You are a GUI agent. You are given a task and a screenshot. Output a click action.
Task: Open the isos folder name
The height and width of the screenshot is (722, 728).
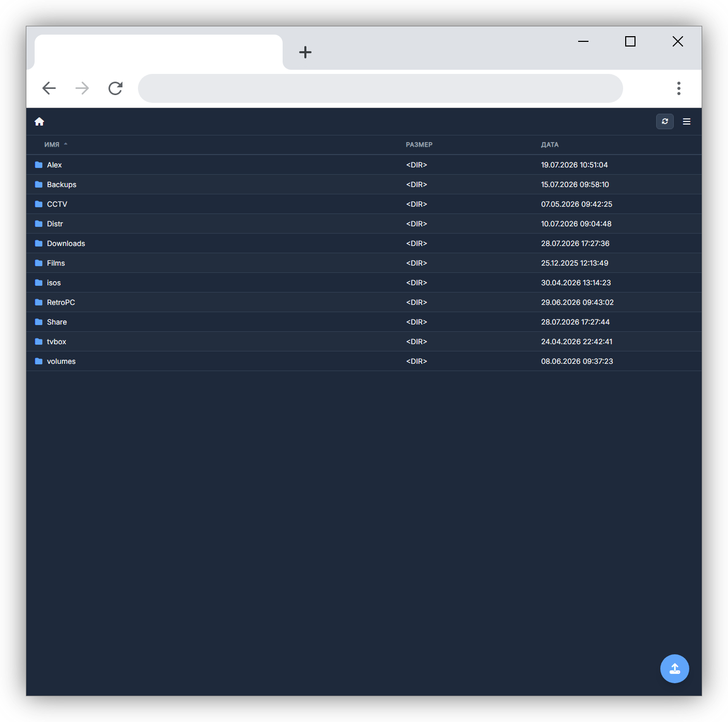[54, 283]
